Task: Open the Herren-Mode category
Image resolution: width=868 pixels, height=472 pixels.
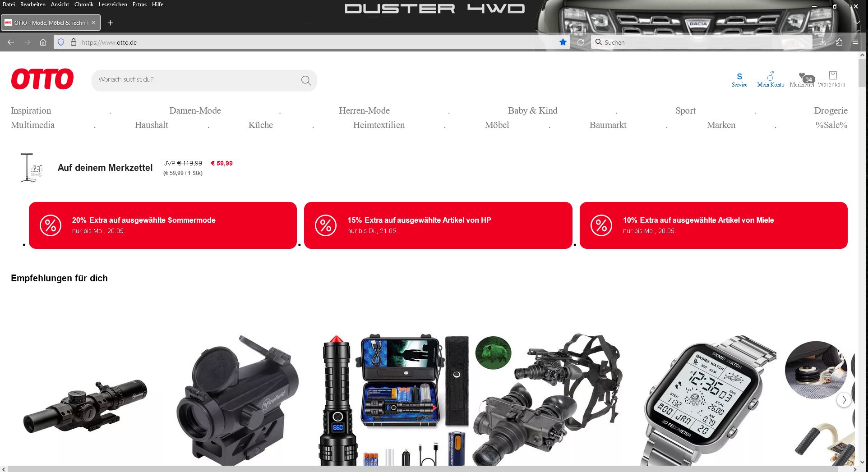Action: (364, 111)
